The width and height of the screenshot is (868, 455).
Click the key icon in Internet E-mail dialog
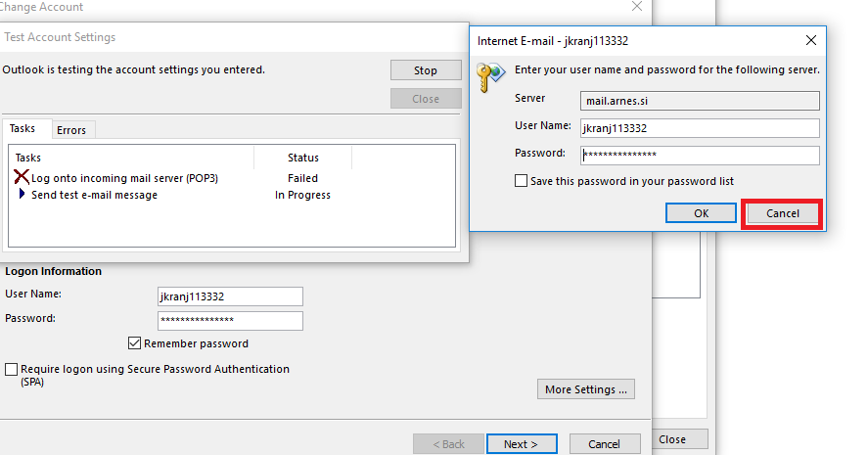point(491,77)
